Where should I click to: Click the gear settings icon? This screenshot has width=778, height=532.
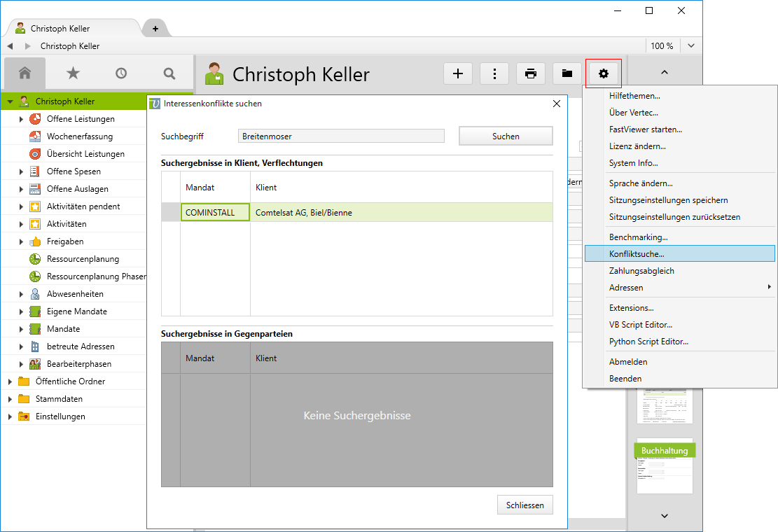tap(604, 73)
